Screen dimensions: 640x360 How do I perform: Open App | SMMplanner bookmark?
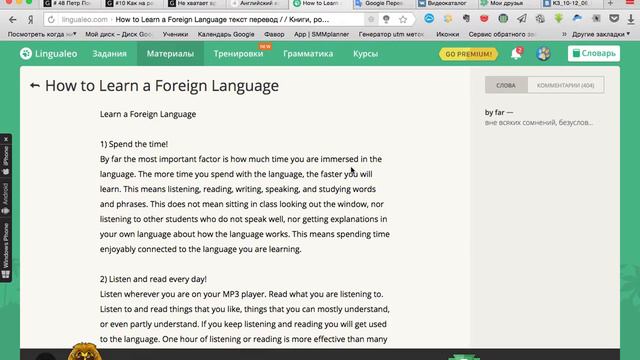[x=322, y=34]
